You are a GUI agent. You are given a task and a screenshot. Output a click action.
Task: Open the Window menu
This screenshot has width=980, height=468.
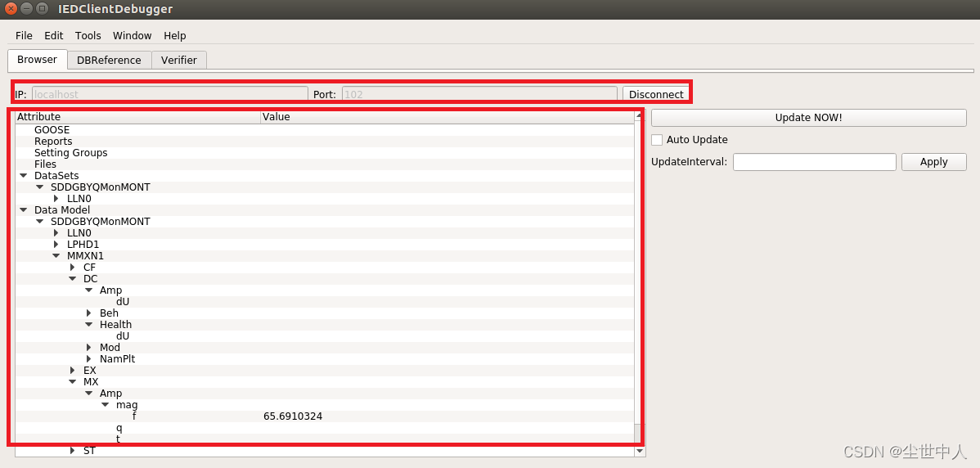(x=133, y=36)
